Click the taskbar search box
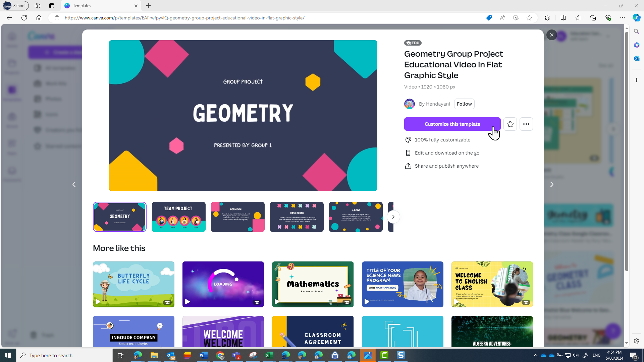Viewport: 644px width, 362px height. (x=64, y=355)
